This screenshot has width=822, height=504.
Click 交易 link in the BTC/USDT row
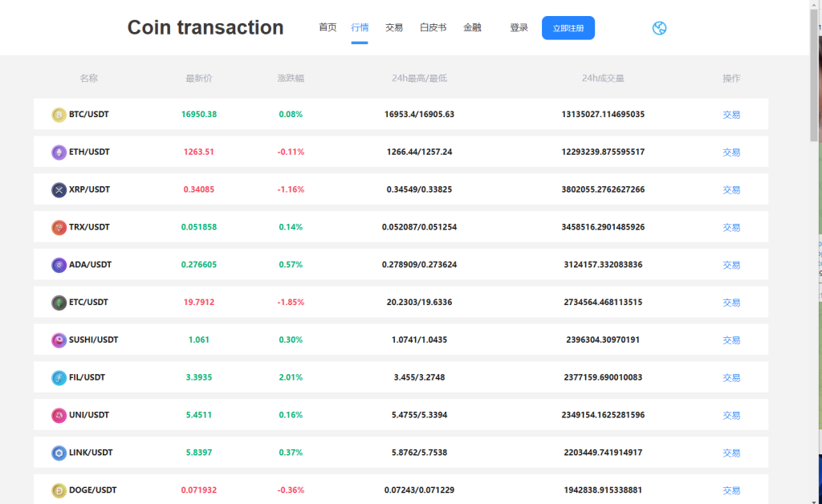[730, 115]
